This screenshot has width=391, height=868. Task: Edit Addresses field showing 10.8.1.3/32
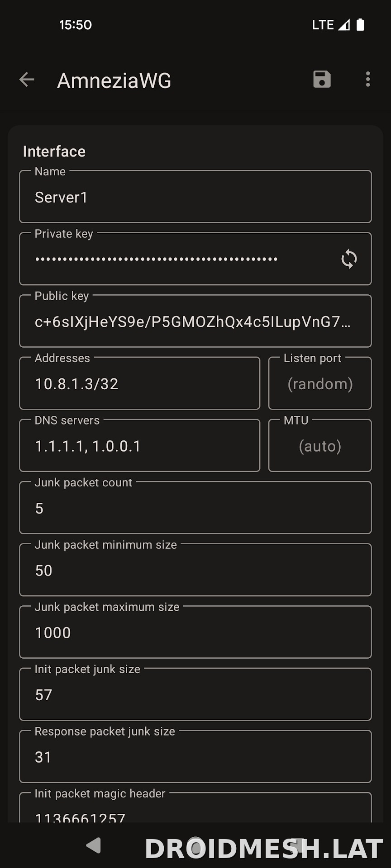click(x=140, y=383)
